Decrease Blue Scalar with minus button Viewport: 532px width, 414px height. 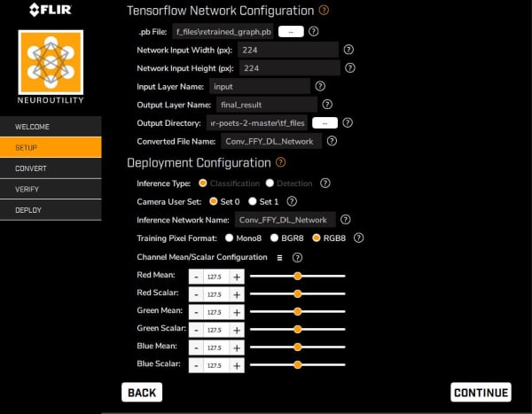click(196, 365)
